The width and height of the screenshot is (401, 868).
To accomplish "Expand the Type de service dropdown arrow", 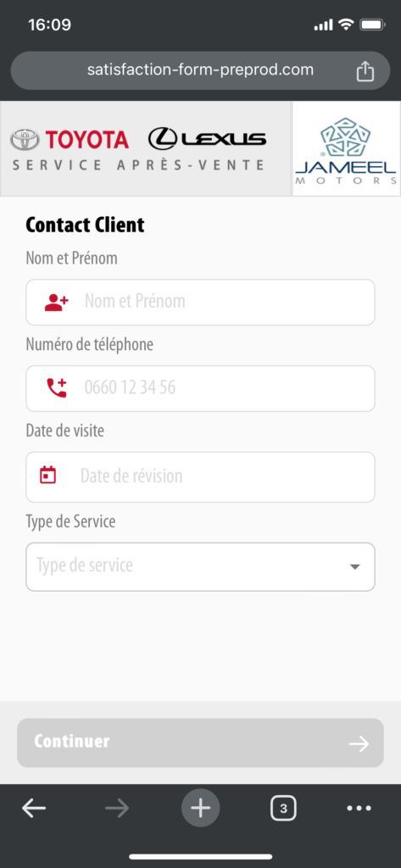I will pyautogui.click(x=355, y=567).
